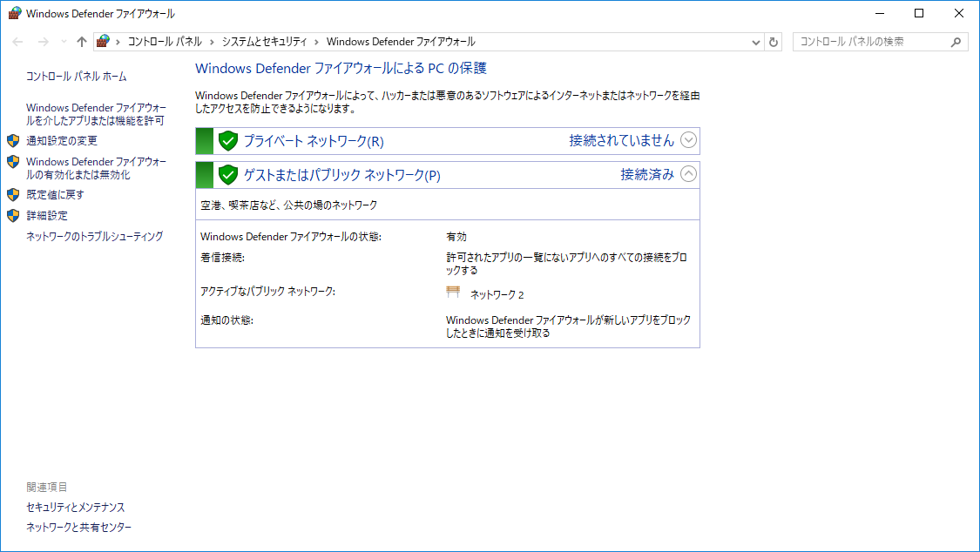Click the 接続されていません status text
Image resolution: width=980 pixels, height=552 pixels.
click(x=621, y=140)
